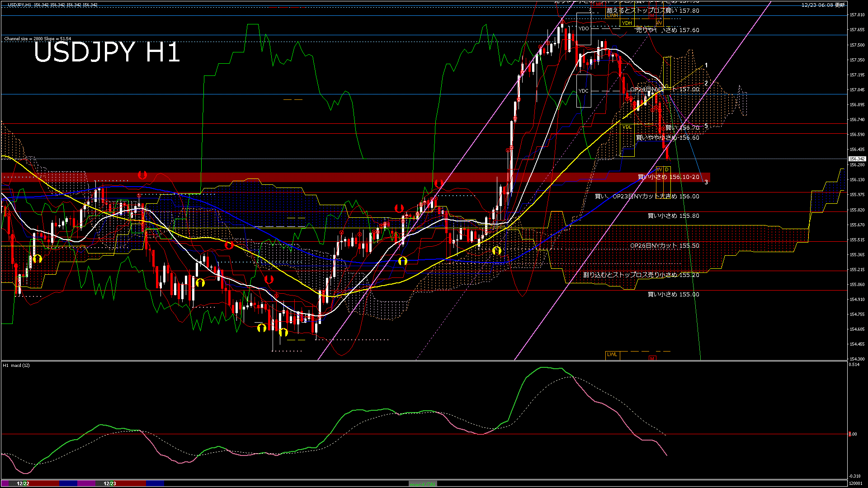Select the yellow YDL marker

click(x=627, y=127)
